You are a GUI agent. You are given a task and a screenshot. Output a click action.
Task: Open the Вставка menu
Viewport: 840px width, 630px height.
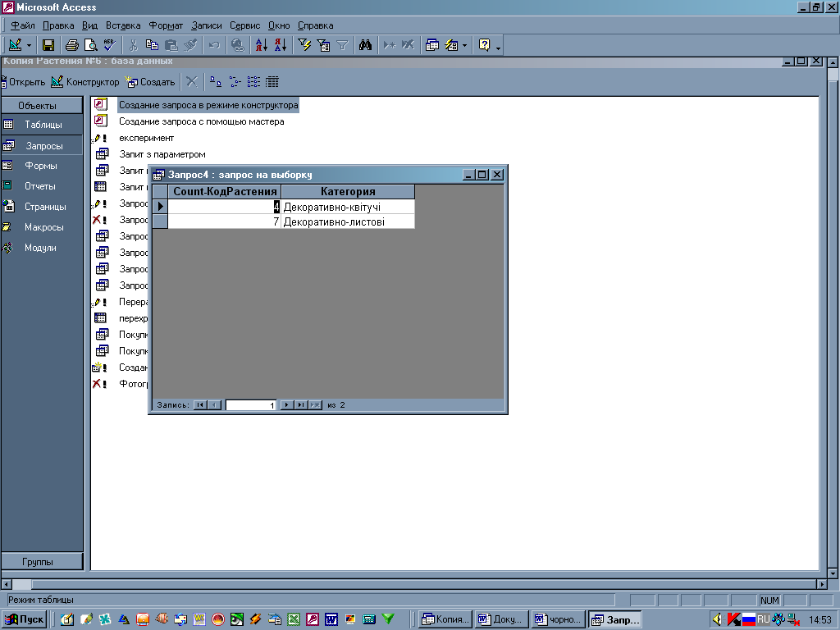coord(123,25)
